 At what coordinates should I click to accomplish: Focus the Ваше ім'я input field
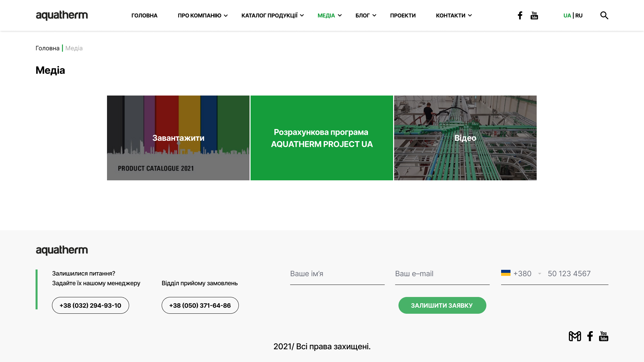click(337, 274)
